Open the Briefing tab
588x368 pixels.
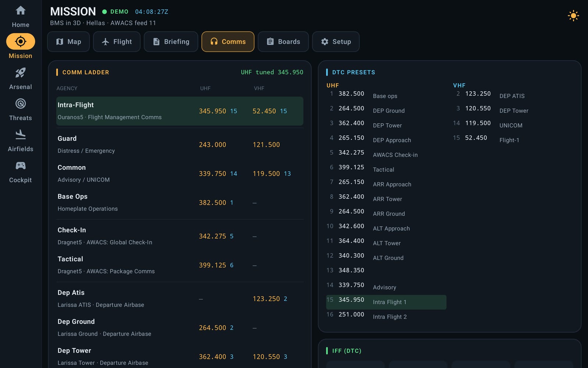coord(171,42)
